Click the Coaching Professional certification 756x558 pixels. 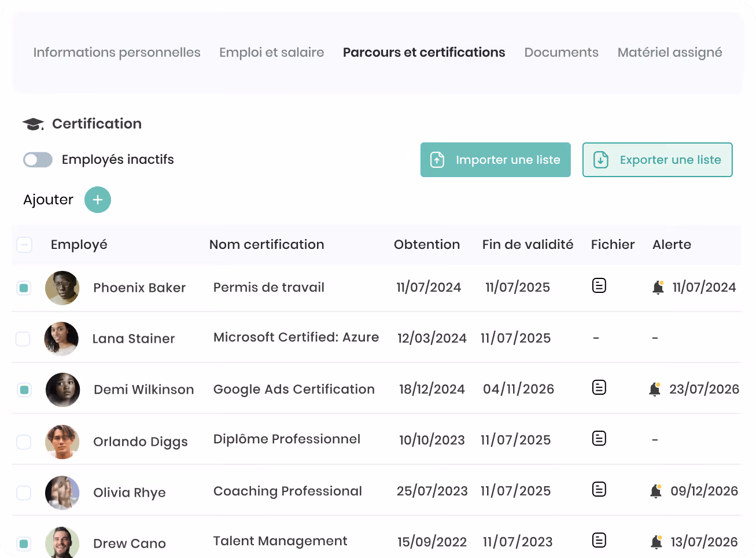coord(287,491)
